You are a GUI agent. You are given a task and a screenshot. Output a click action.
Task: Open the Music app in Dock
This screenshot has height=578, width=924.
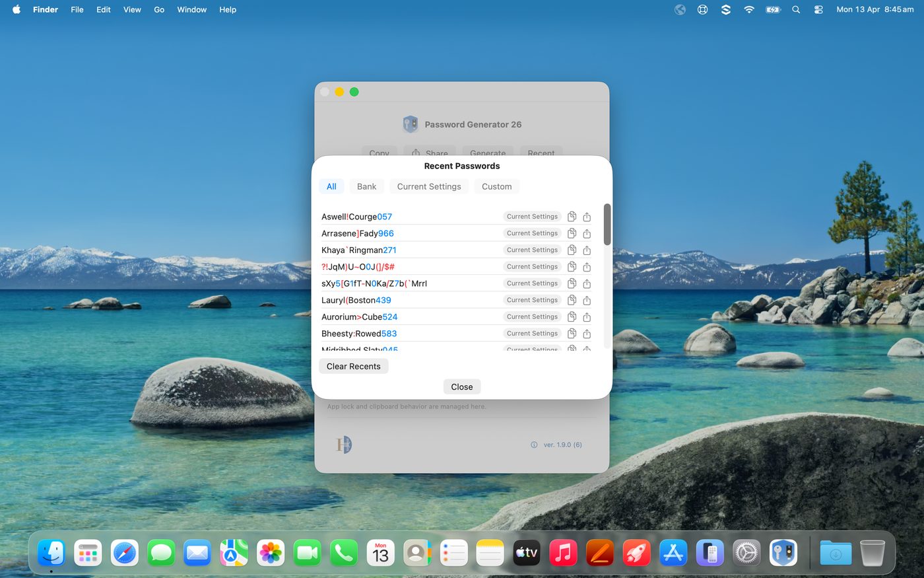pyautogui.click(x=563, y=552)
